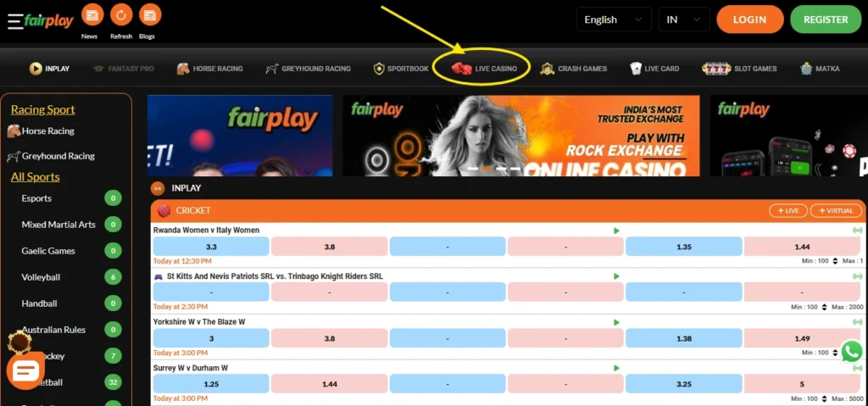
Task: Select back odds 3.25 in Surrey match
Action: [x=684, y=384]
